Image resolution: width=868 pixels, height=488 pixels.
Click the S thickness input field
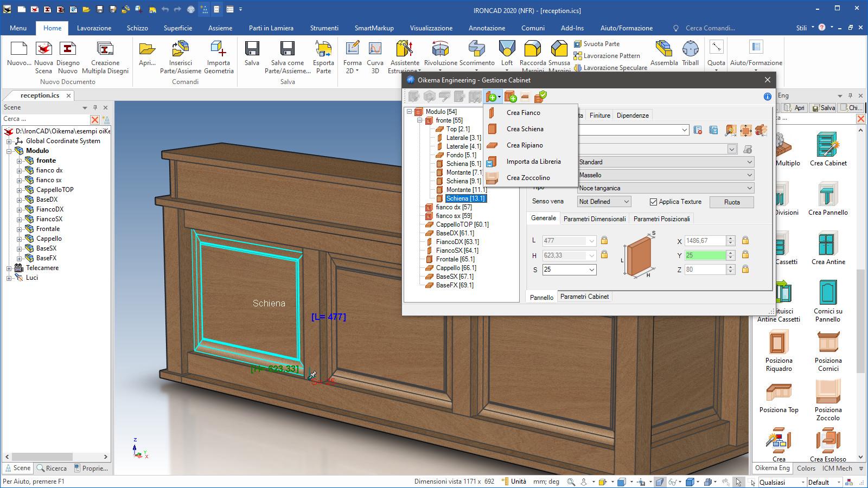pos(564,269)
